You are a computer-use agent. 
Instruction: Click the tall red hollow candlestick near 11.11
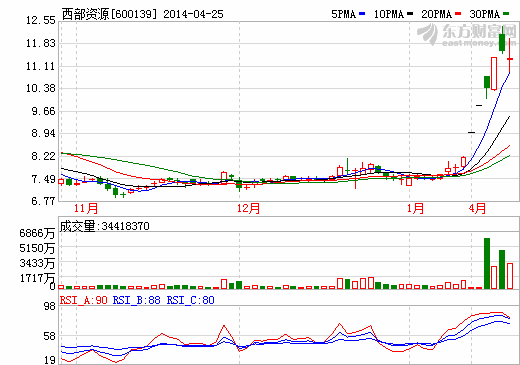[x=494, y=74]
